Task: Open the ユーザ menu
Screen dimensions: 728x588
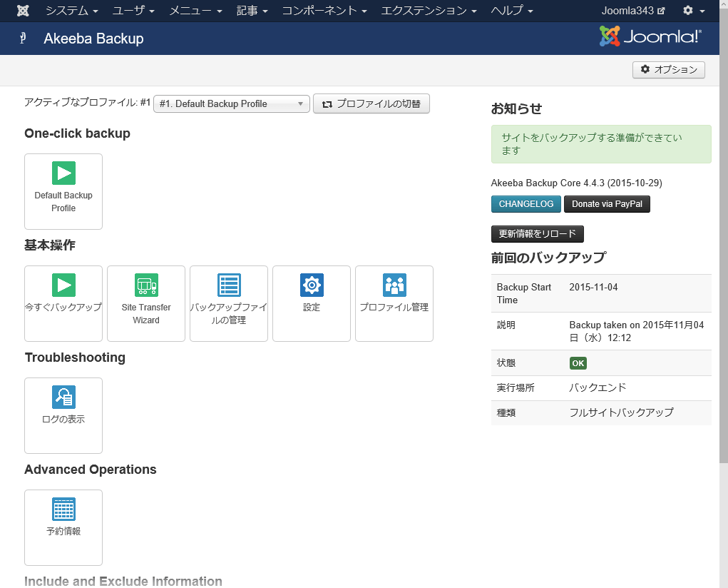Action: [x=133, y=10]
